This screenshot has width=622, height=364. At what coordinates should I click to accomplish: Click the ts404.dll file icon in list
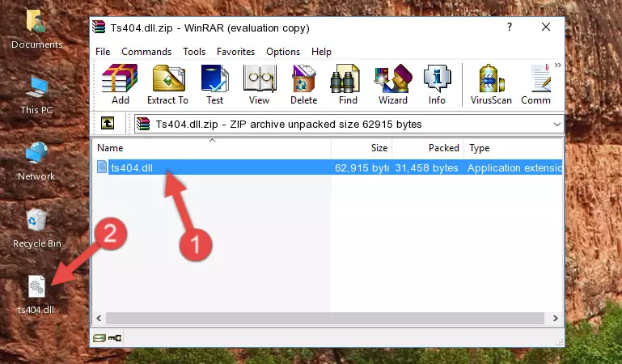pyautogui.click(x=102, y=167)
